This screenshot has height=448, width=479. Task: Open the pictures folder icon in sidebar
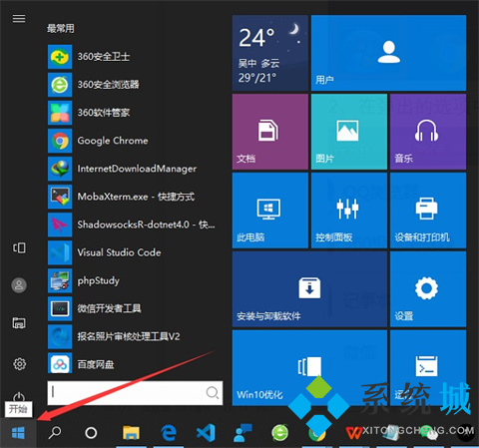pyautogui.click(x=19, y=323)
